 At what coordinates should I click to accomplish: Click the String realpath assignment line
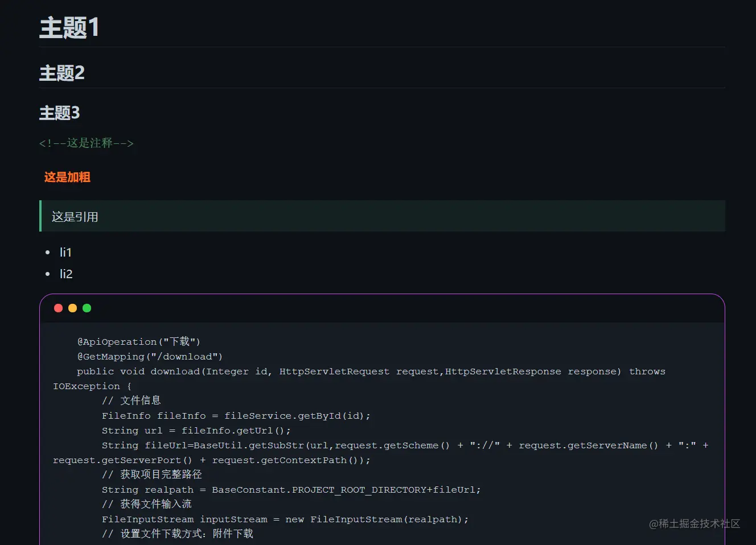pyautogui.click(x=291, y=489)
